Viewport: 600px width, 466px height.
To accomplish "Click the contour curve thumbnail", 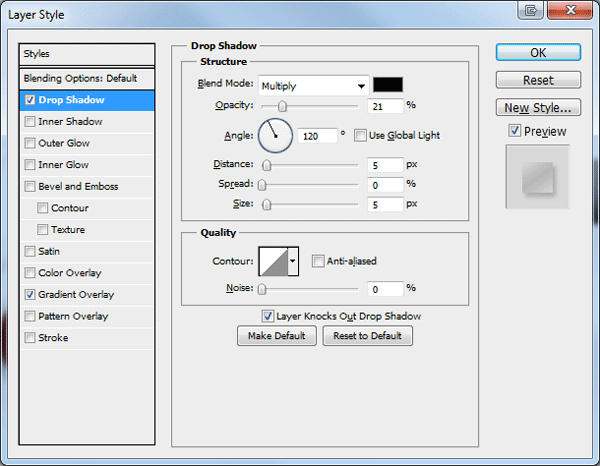I will [x=273, y=261].
